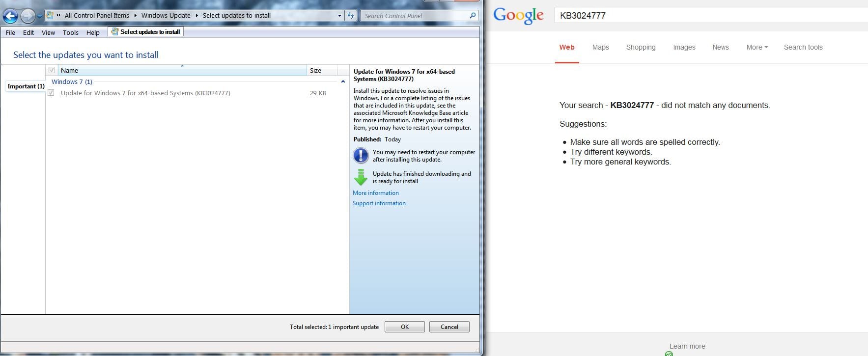The height and width of the screenshot is (356, 868).
Task: Sort the list by Name column
Action: [x=182, y=70]
